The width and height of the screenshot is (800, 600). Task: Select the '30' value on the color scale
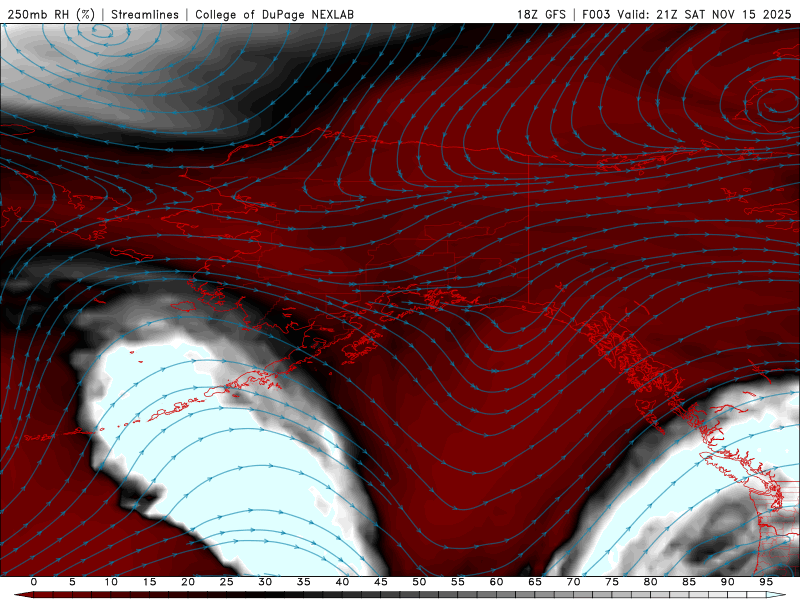click(x=265, y=582)
